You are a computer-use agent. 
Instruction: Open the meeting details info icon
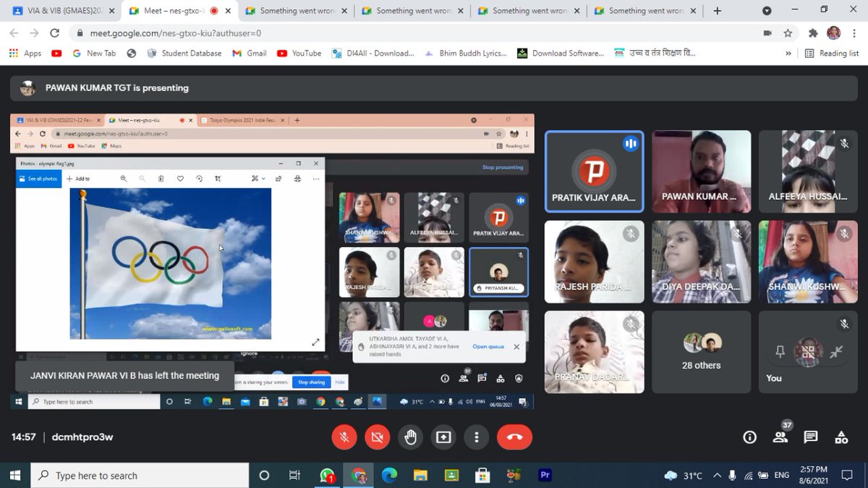[x=749, y=437]
